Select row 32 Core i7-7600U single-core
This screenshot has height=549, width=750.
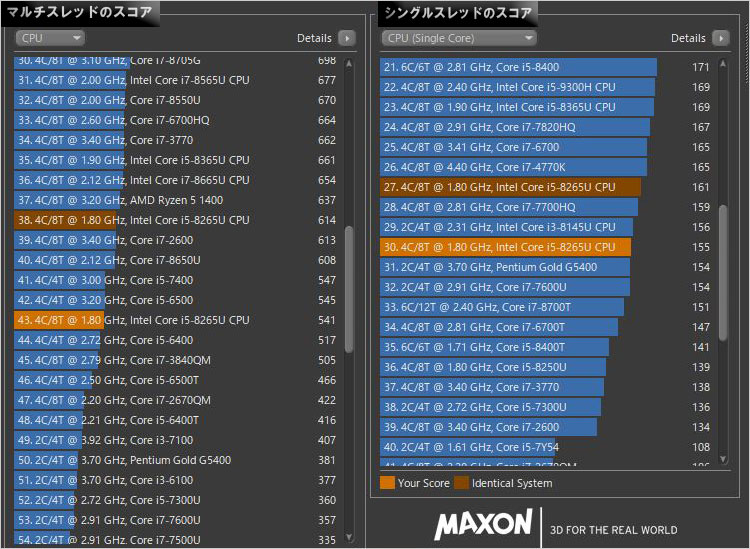pos(545,287)
